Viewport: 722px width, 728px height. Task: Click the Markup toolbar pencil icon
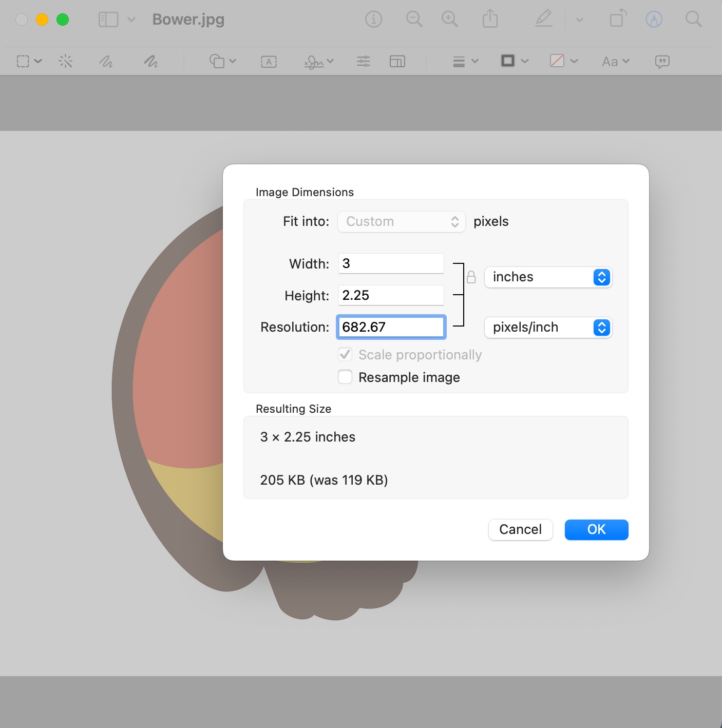tap(543, 19)
